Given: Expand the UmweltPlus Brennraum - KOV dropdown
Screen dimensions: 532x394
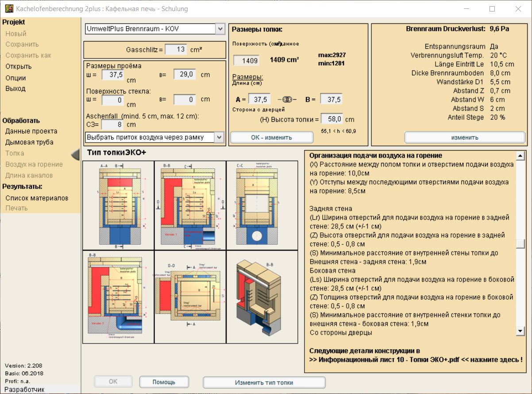Looking at the screenshot, I should 220,29.
